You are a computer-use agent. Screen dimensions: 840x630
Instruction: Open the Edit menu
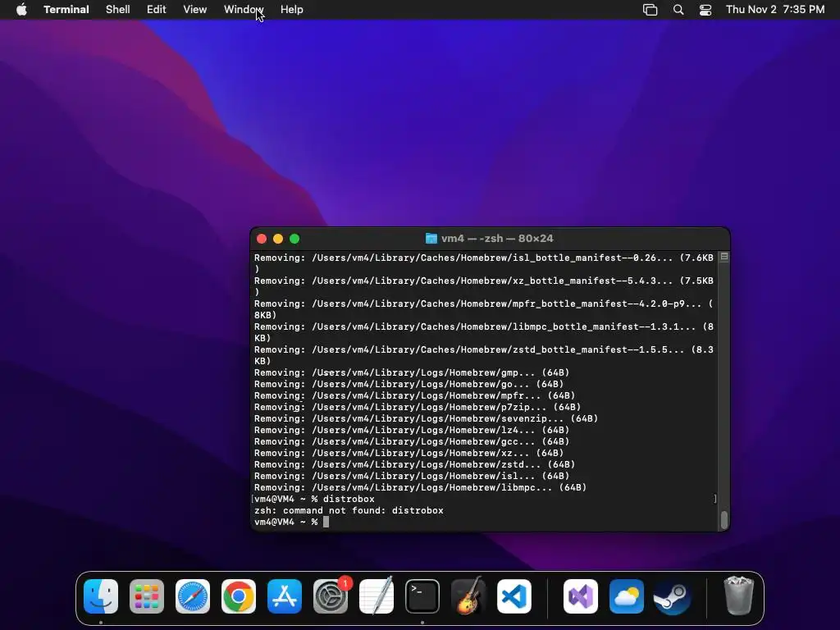157,10
